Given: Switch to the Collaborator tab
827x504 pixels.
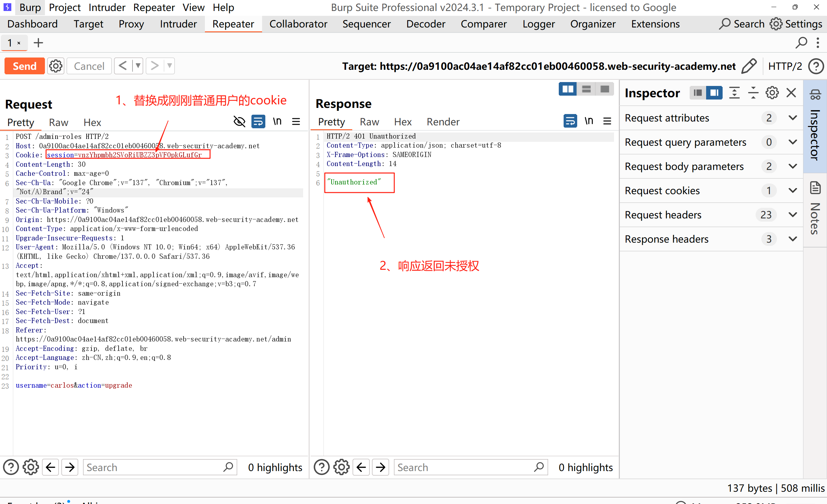Looking at the screenshot, I should click(298, 24).
